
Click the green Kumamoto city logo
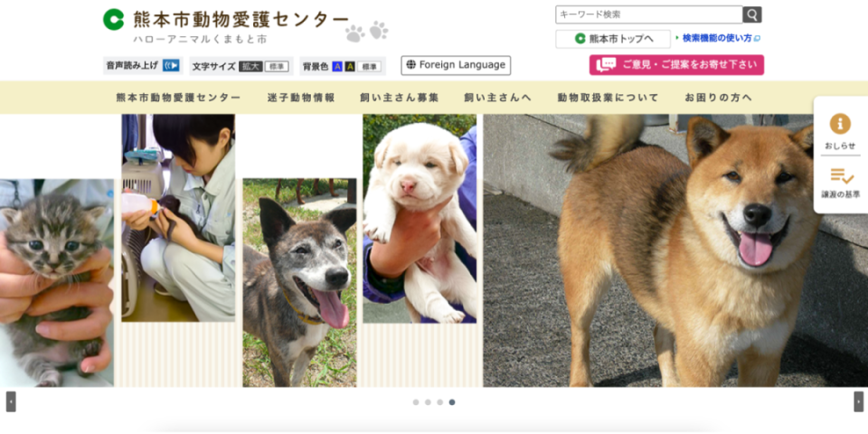(114, 19)
